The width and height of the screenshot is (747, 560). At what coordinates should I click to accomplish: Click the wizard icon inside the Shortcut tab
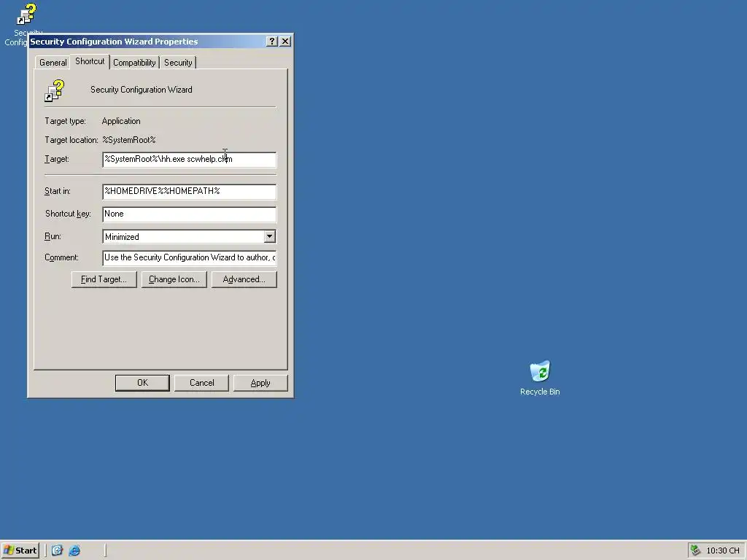tap(54, 90)
